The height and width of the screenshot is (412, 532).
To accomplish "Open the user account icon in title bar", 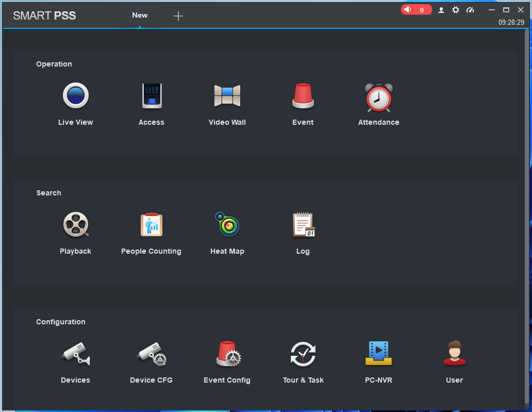I will tap(441, 10).
